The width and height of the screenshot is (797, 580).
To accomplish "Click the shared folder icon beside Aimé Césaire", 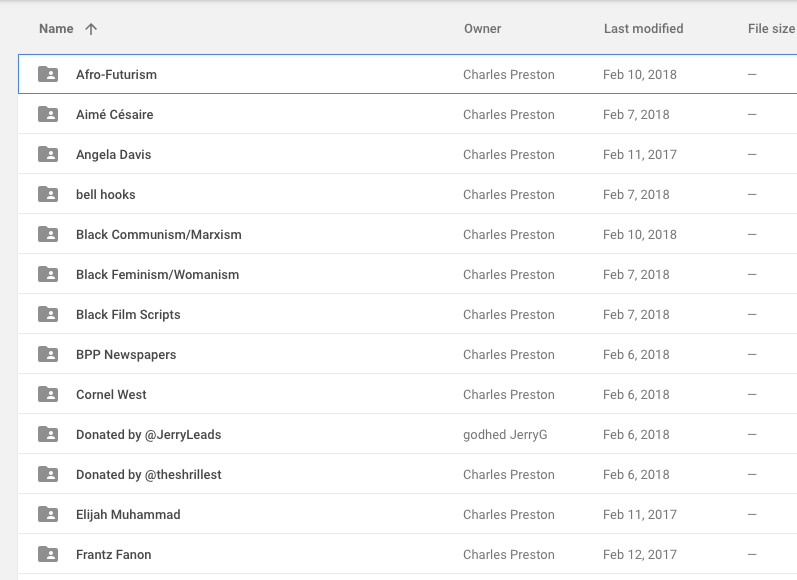I will click(48, 114).
